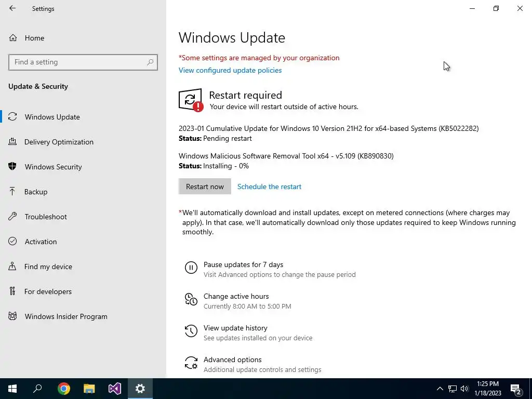Open Change active hours
Image resolution: width=532 pixels, height=399 pixels.
pyautogui.click(x=236, y=296)
